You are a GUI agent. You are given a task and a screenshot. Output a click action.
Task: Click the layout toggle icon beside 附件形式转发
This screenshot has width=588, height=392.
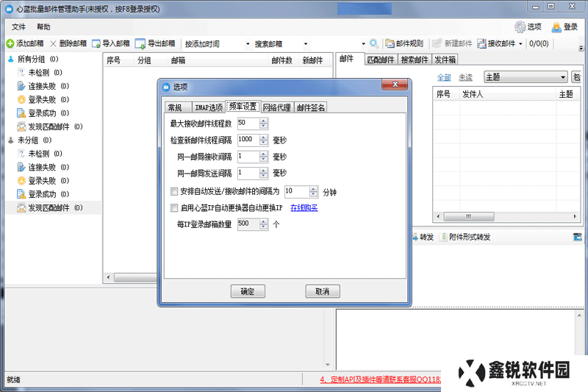pyautogui.click(x=578, y=237)
